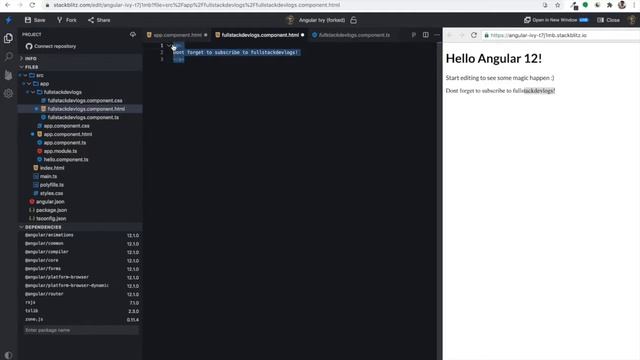This screenshot has width=640, height=360.
Task: Click the project title Angular Ivy (forked)
Action: tap(322, 20)
